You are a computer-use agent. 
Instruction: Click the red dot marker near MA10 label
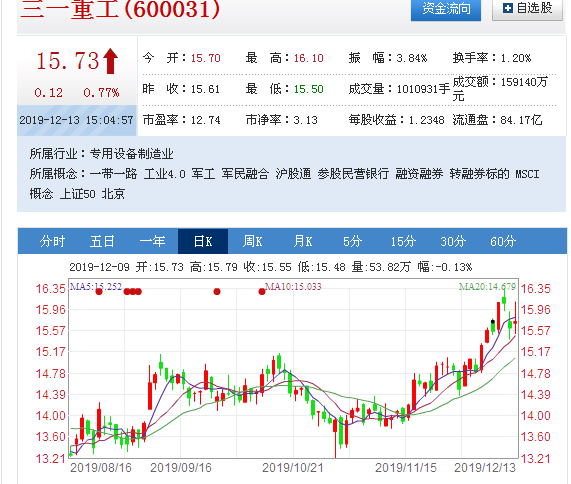tap(262, 291)
